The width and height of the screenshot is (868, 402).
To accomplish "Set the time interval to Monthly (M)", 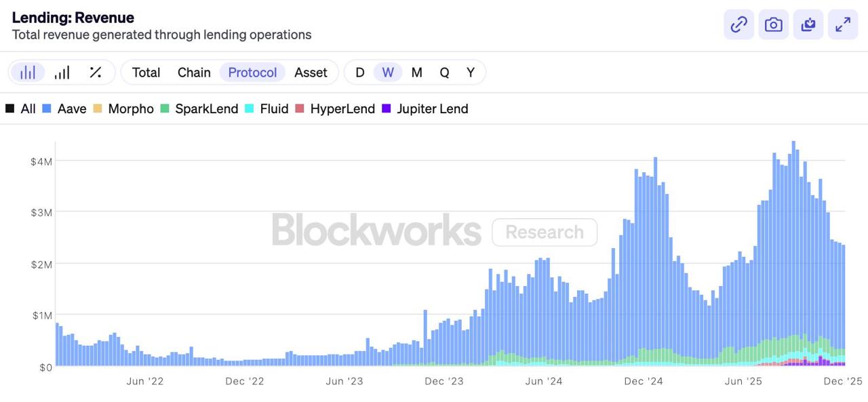I will tap(416, 73).
